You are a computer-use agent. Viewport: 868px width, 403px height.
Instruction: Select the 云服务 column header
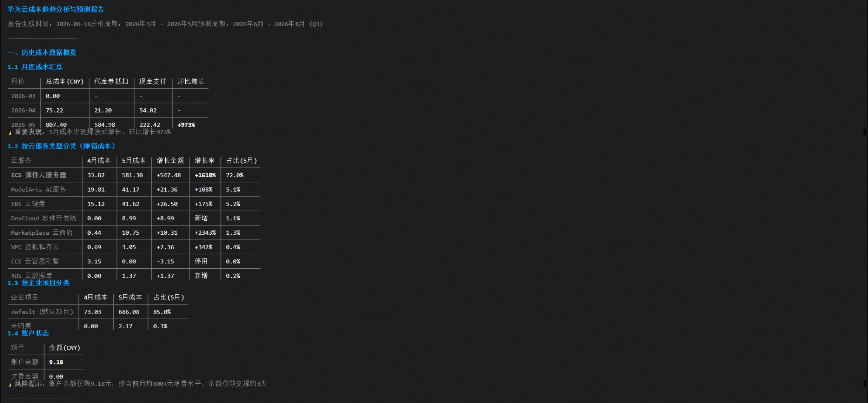pos(21,161)
